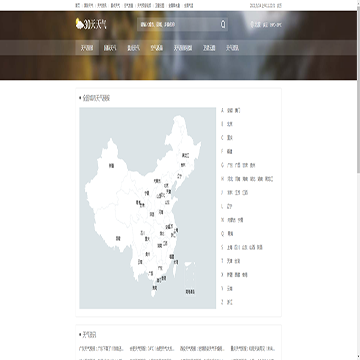The image size is (360, 360).
Task: Click the 30天天气 sun-cloud logo
Action: tap(91, 24)
